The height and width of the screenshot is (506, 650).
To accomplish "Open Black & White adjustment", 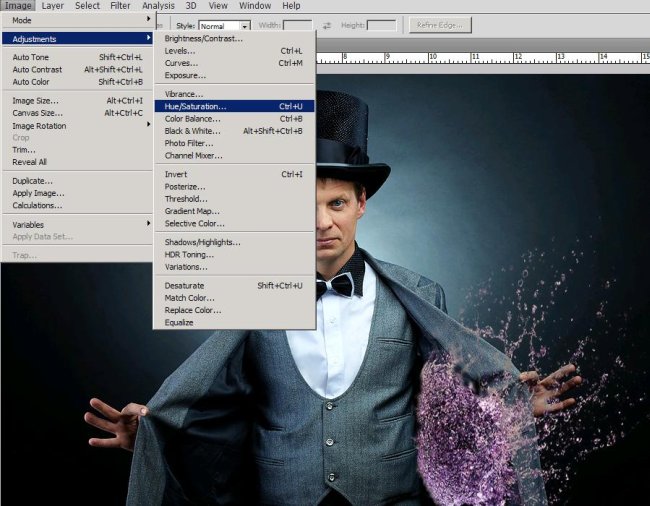I will click(234, 131).
